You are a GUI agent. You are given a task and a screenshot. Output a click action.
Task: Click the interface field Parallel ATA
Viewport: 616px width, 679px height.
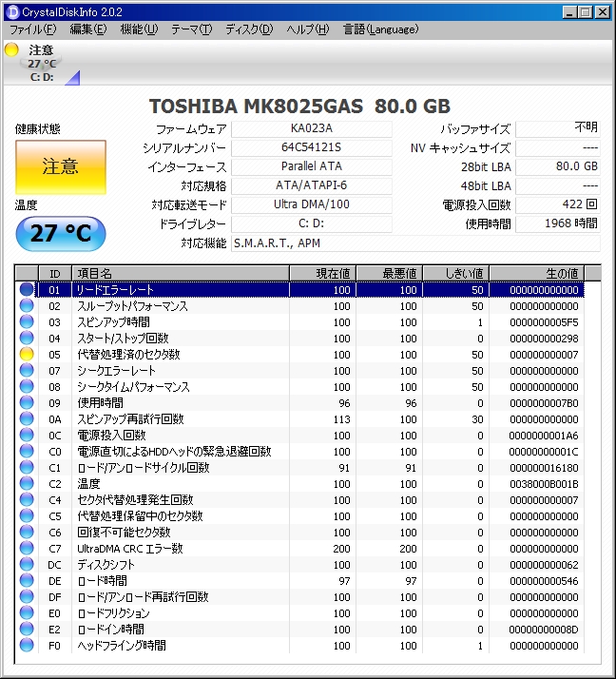312,166
